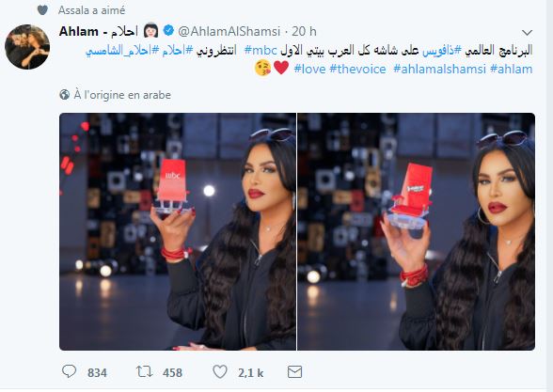Open left photo showing mbc logo

pos(178,231)
